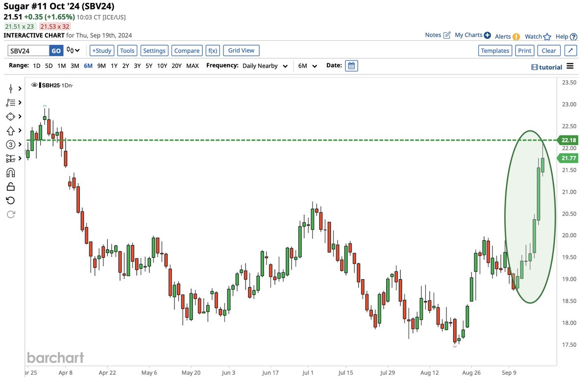Viewport: 588px width, 387px height.
Task: Click the symbol input field SBV24
Action: click(28, 51)
